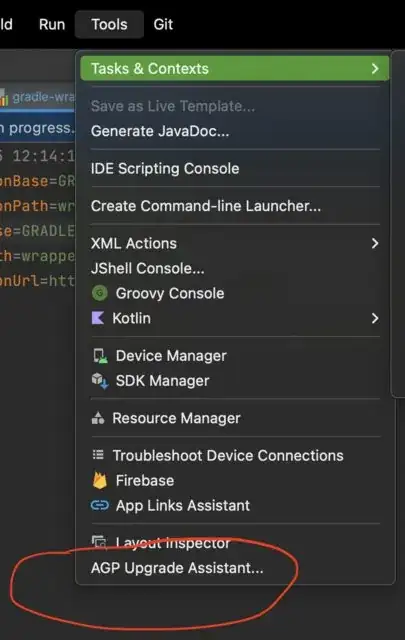
Task: Click the Kotlin logo icon
Action: click(98, 318)
